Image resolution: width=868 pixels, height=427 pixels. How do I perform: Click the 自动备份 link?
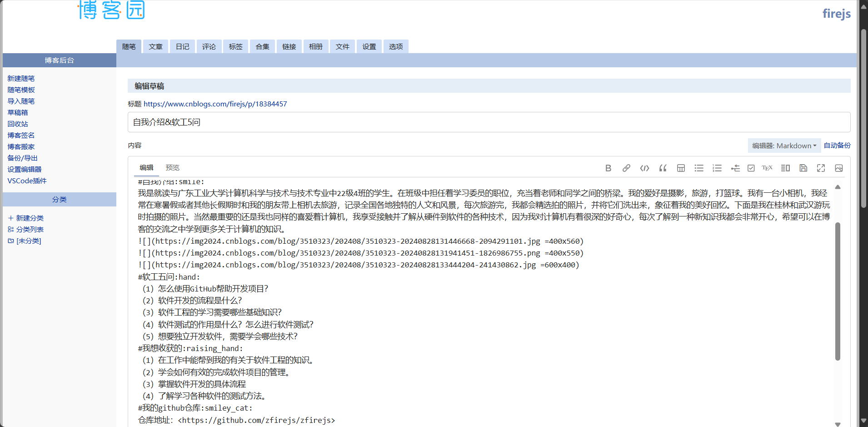(837, 146)
